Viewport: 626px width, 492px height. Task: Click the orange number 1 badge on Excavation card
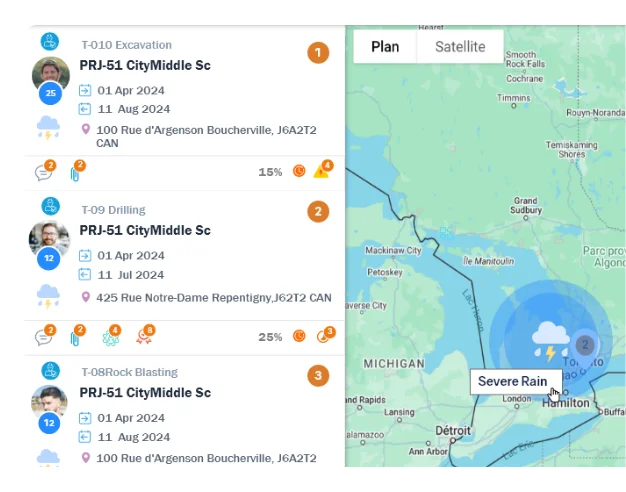point(318,53)
